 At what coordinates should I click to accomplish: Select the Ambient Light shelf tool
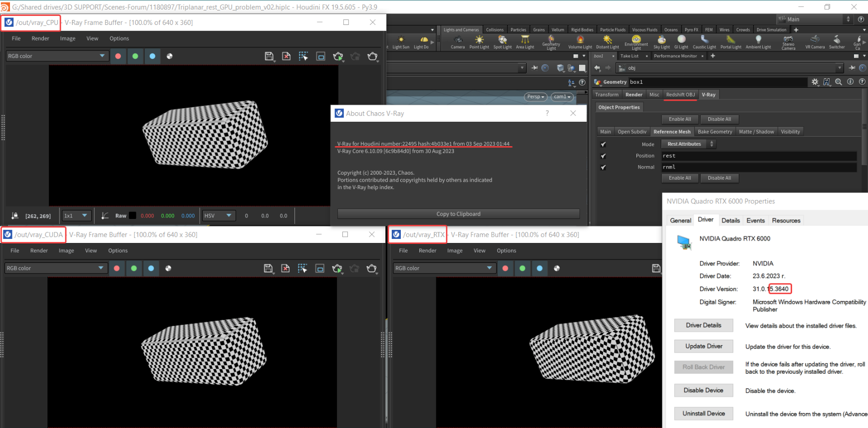[758, 42]
